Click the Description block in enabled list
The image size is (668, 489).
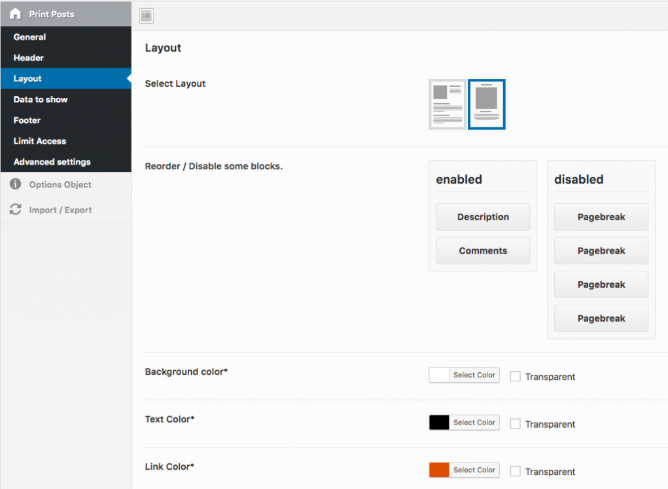click(x=483, y=217)
